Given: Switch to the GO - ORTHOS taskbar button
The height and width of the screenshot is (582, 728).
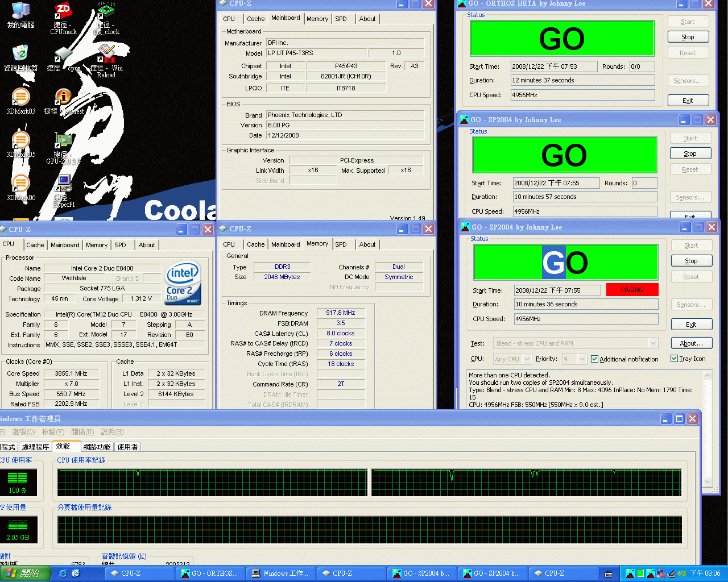Looking at the screenshot, I should [x=210, y=573].
